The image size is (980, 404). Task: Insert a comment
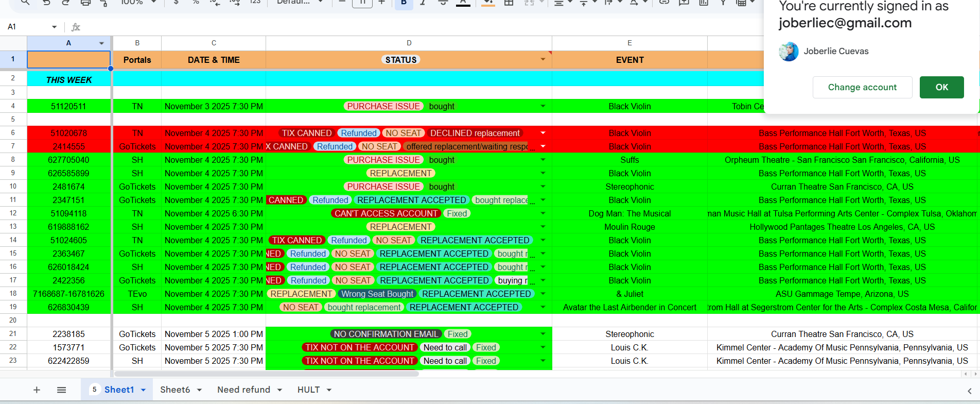[x=684, y=3]
